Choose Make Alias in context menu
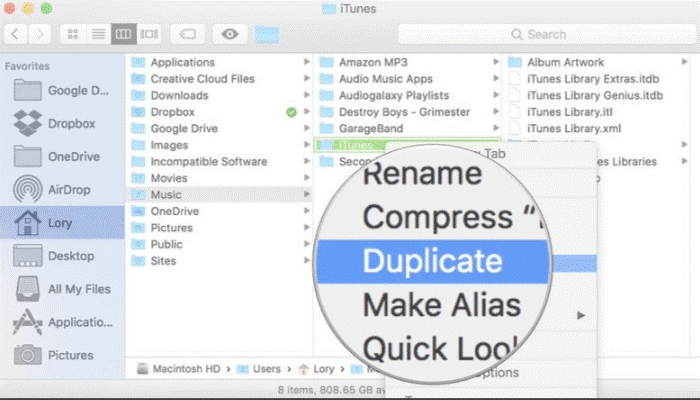The image size is (700, 400). pos(442,305)
